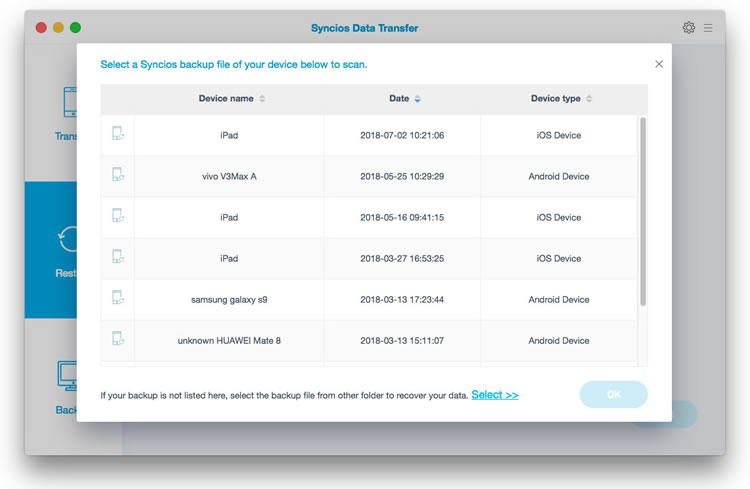Click the Date column header
This screenshot has width=750, height=489.
point(399,99)
